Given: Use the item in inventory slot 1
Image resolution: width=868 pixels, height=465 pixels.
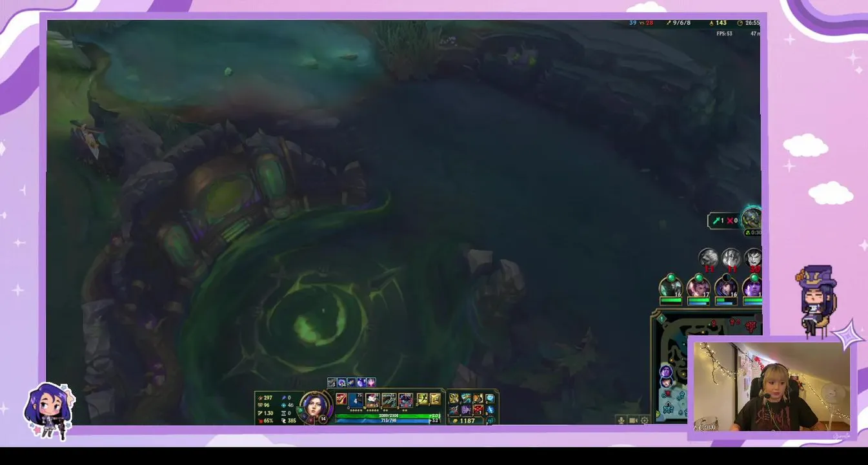Looking at the screenshot, I should (454, 398).
